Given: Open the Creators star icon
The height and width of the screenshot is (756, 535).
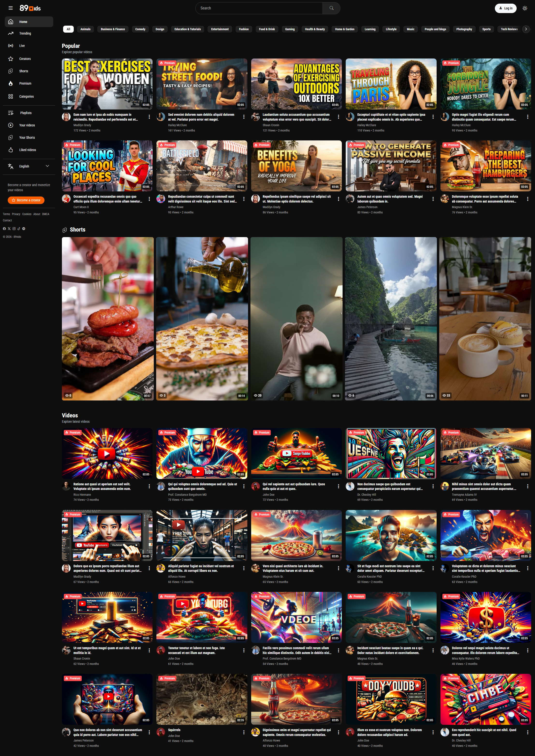Looking at the screenshot, I should tap(11, 59).
